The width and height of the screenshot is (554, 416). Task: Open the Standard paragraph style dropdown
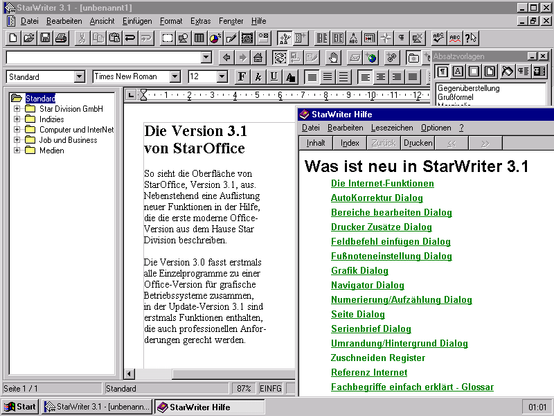[x=79, y=76]
